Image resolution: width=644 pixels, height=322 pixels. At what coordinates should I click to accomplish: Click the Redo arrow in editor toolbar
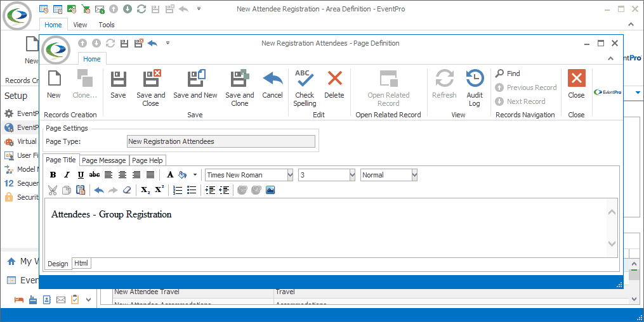pos(113,190)
